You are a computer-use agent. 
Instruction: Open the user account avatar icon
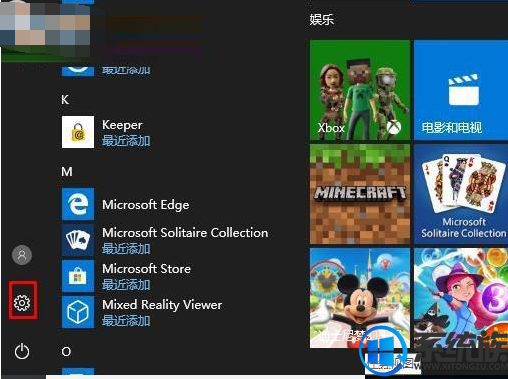coord(22,255)
